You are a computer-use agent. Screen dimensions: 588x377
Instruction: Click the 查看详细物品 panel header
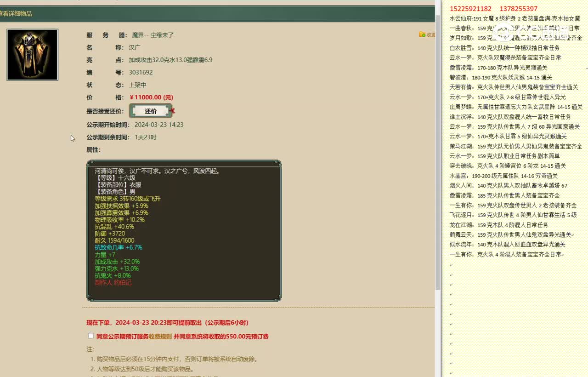click(217, 14)
